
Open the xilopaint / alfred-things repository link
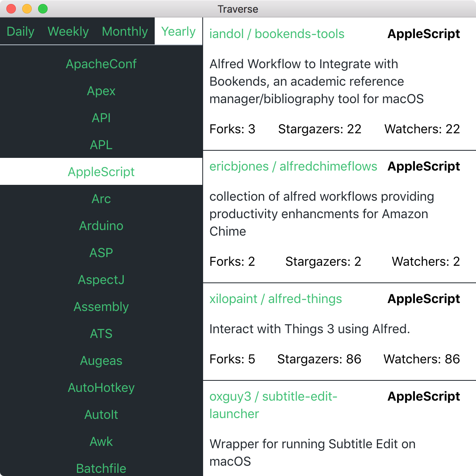click(x=276, y=299)
